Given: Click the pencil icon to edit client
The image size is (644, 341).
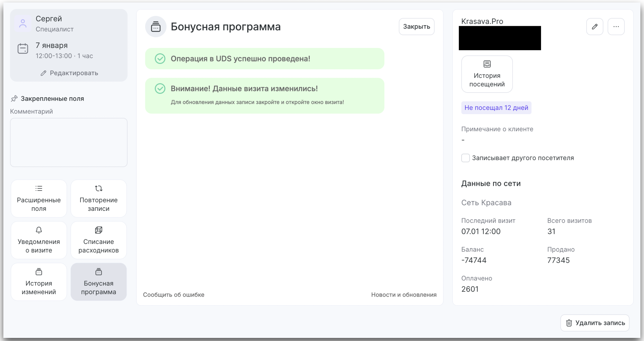Looking at the screenshot, I should click(595, 27).
